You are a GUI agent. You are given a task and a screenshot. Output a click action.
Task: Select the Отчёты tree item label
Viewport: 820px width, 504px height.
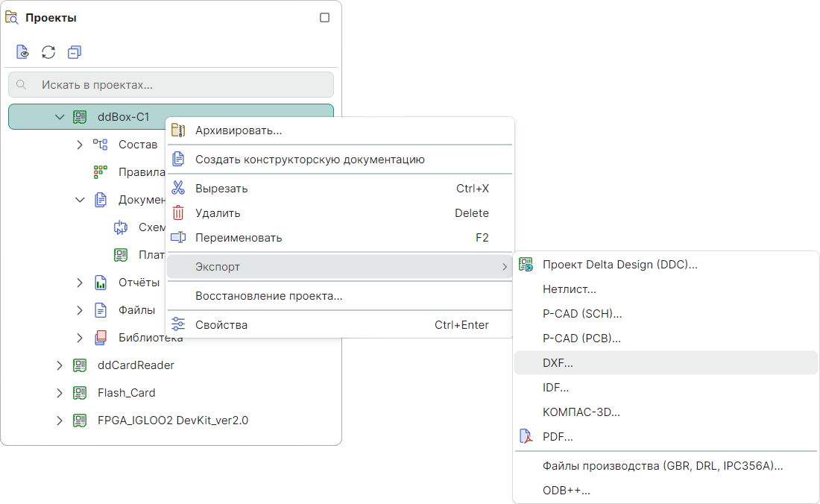pyautogui.click(x=139, y=283)
